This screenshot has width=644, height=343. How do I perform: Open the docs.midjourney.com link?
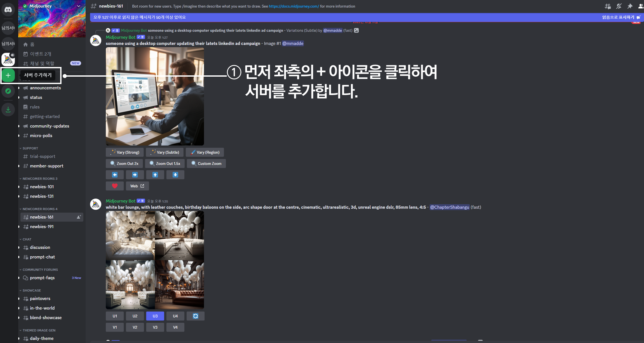(x=294, y=6)
